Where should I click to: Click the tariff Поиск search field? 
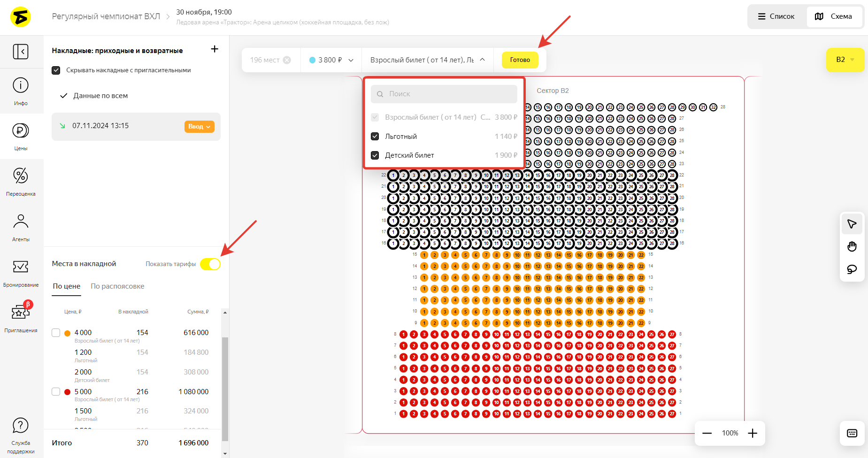(444, 94)
